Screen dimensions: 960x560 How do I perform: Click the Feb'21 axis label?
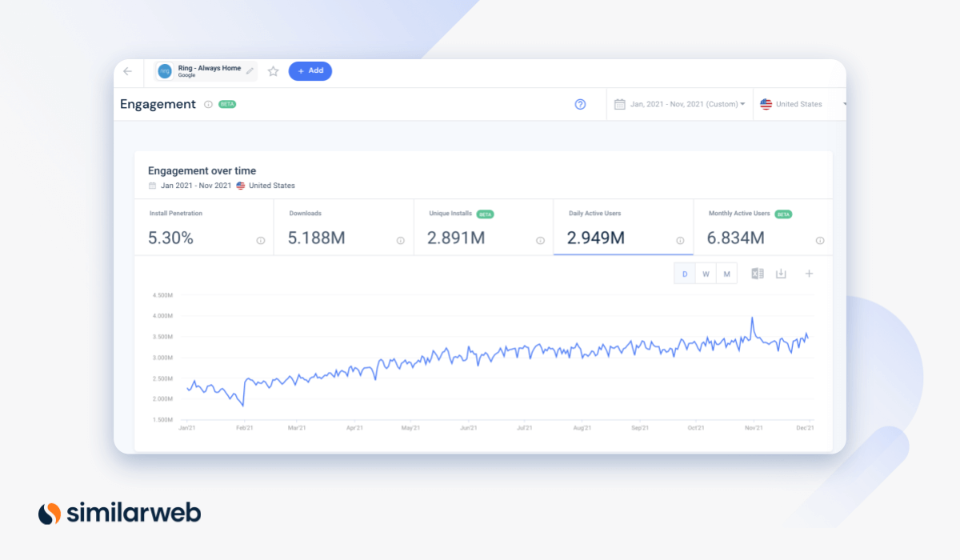point(243,429)
